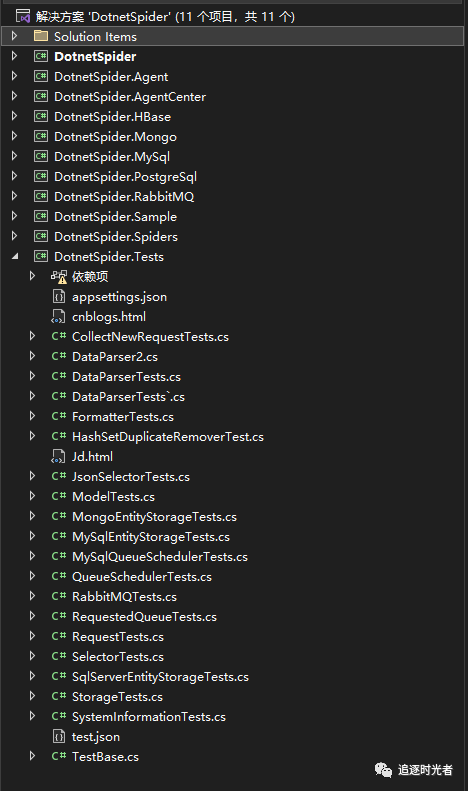Select RequestTests.cs file
Screen dimensions: 468x791
(x=118, y=637)
